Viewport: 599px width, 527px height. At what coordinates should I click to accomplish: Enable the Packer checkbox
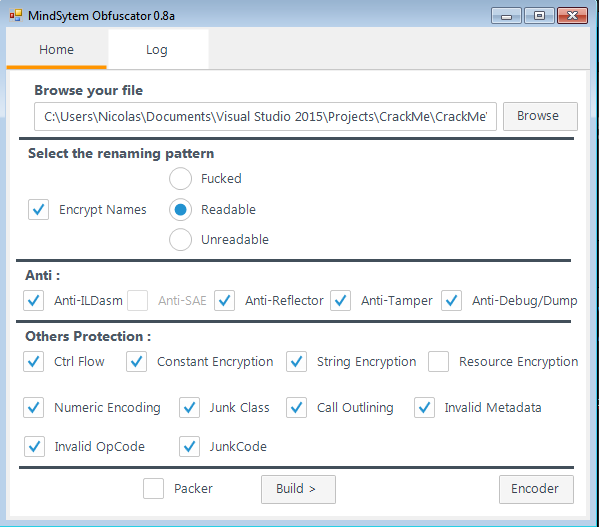click(x=154, y=488)
